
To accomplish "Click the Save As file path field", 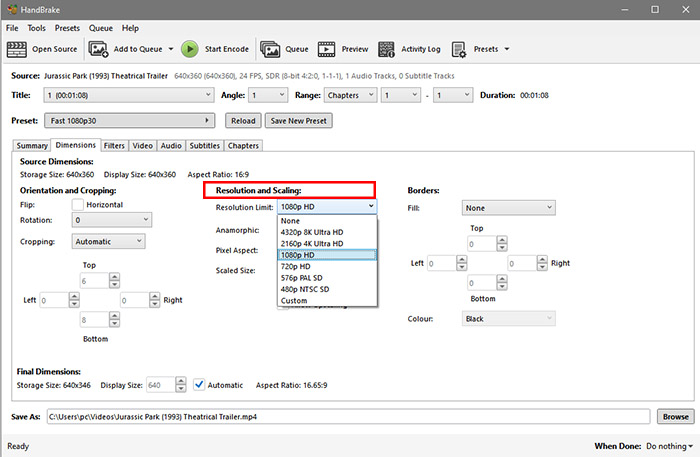I will (x=348, y=416).
